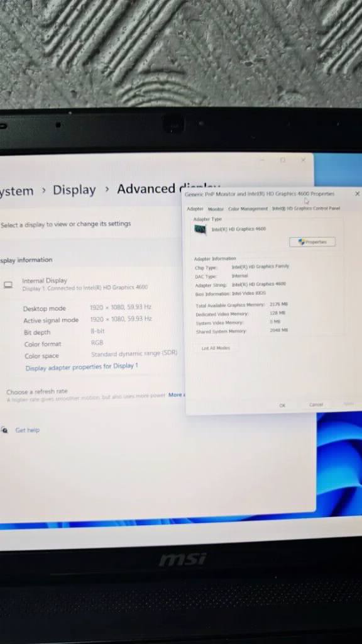
Task: Click the Adapter String value
Action: [258, 284]
